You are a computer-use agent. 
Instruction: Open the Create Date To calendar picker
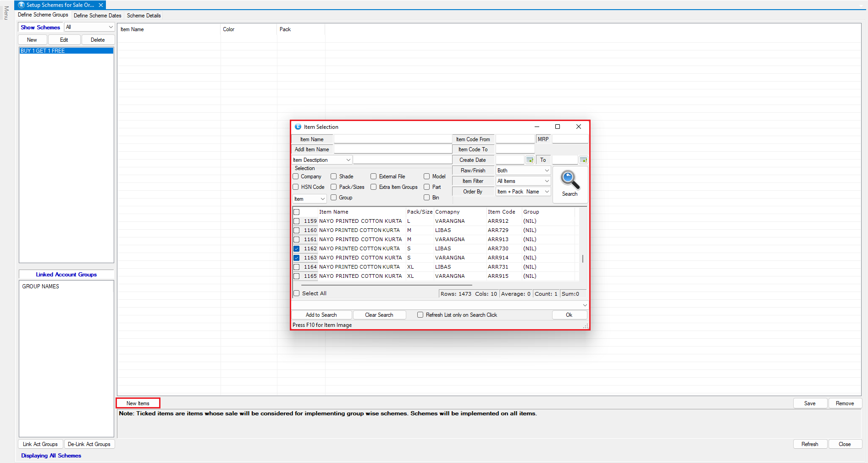pos(583,160)
